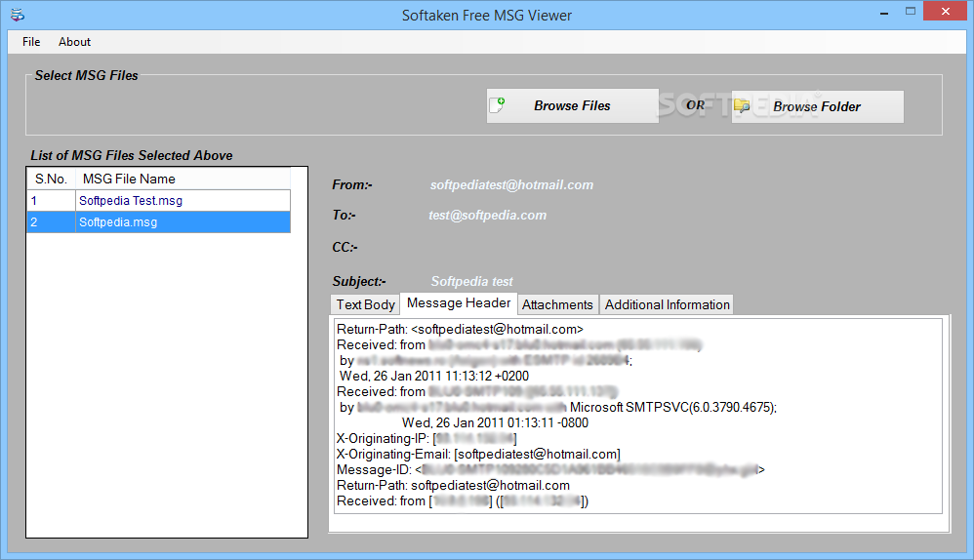Click the From address softpediatest@hotmail.com
Screen dimensions: 974x560
(x=511, y=185)
